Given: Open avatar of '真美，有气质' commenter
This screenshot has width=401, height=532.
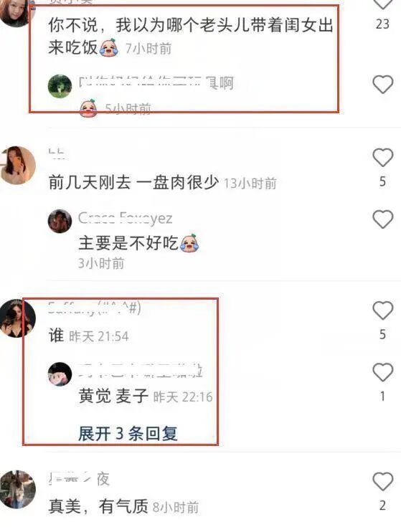Looking at the screenshot, I should coord(17,490).
